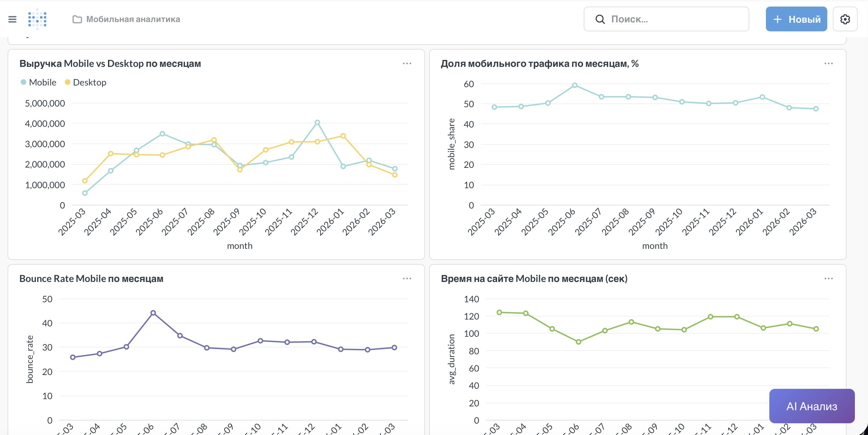Image resolution: width=868 pixels, height=435 pixels.
Task: Click the magnifier icon in search box
Action: click(600, 19)
